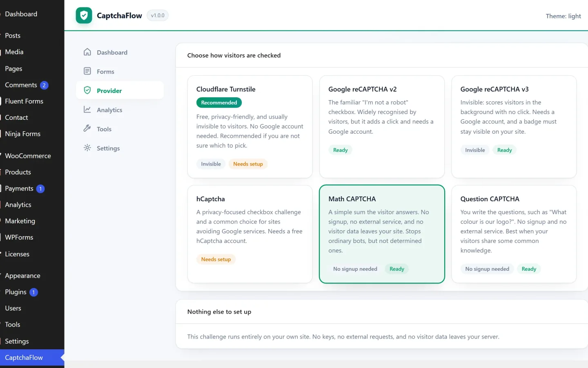
Task: Select the Math CAPTCHA card
Action: tap(382, 234)
